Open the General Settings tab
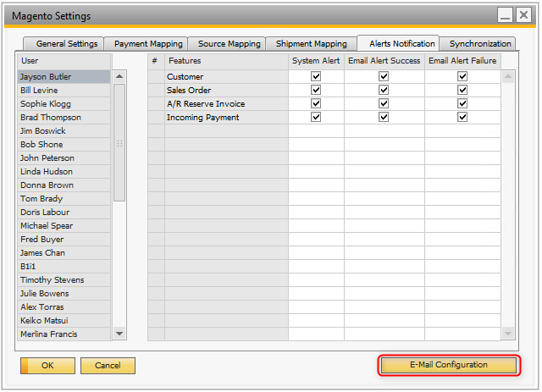Screen dimensions: 542x392 click(67, 44)
